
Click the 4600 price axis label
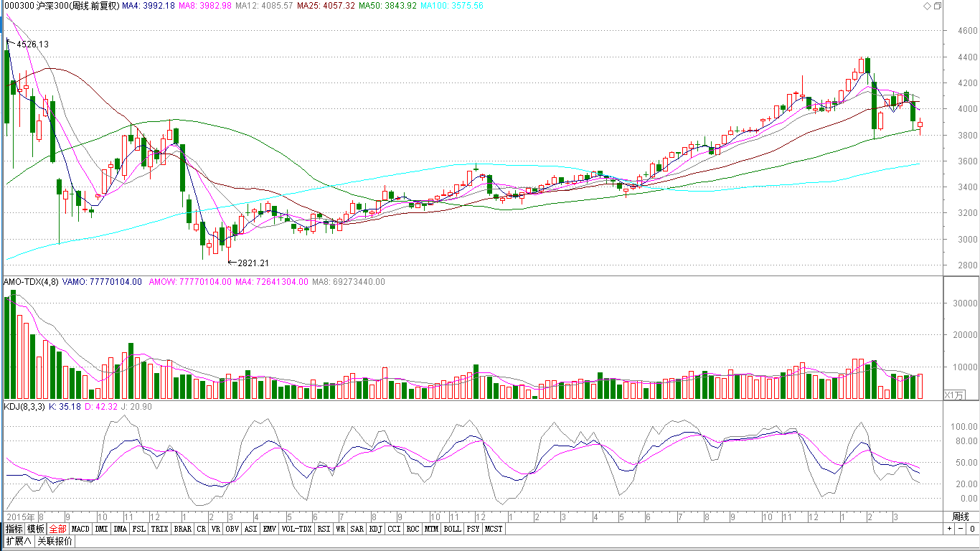pos(968,31)
